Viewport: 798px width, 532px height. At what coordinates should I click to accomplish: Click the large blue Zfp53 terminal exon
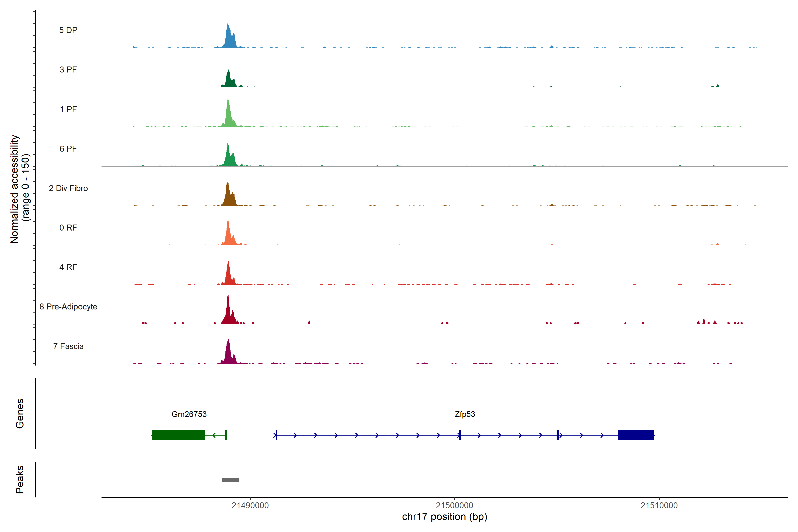coord(636,435)
